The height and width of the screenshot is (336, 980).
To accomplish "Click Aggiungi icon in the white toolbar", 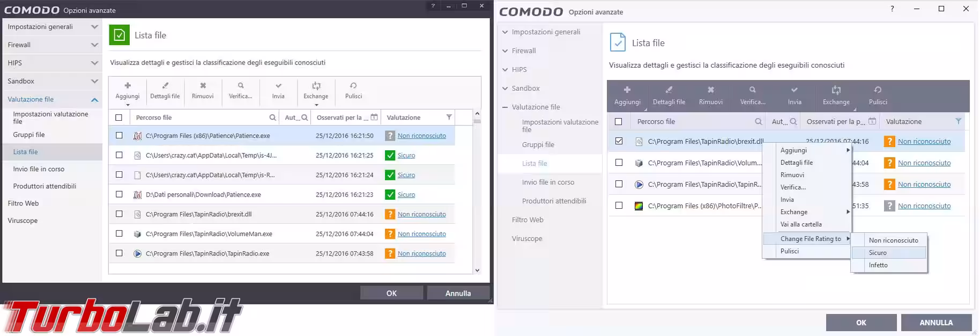I will coord(128,86).
